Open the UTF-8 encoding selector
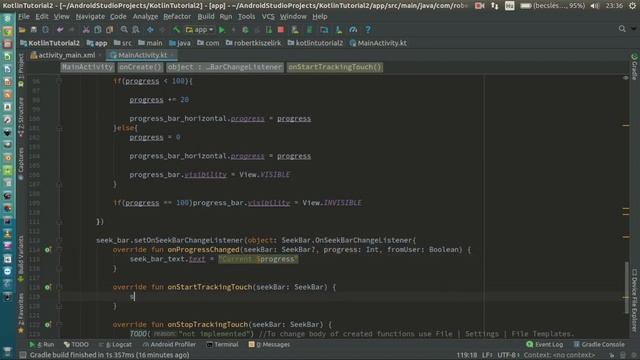The height and width of the screenshot is (360, 640). (509, 355)
